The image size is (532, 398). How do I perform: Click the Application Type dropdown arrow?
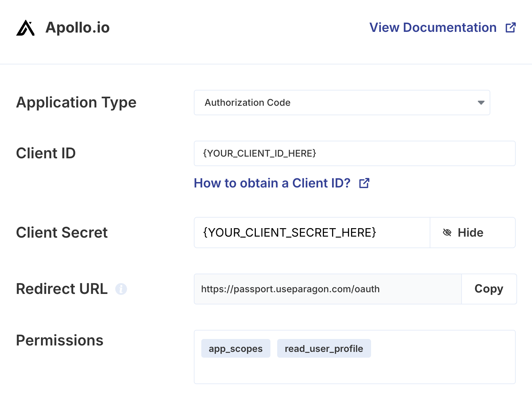click(481, 103)
